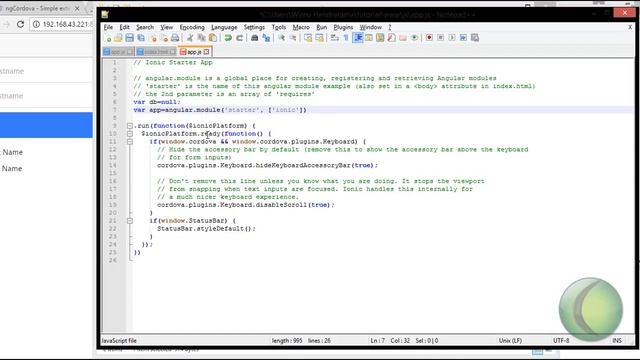Open the Function List toolbar icon
The width and height of the screenshot is (640, 360).
point(391,38)
